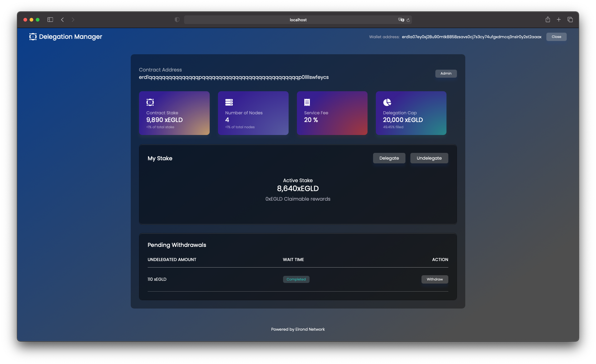Click the privacy shield icon

(177, 20)
